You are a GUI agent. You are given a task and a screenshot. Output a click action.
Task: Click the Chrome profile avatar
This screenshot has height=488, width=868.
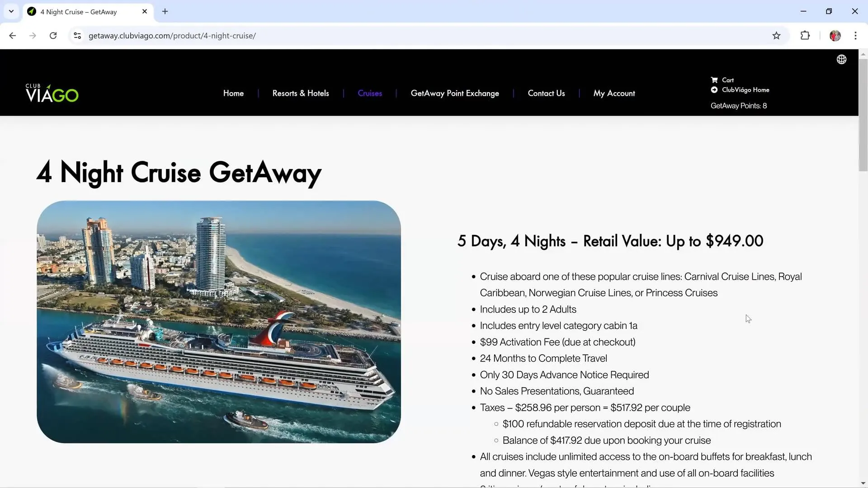point(835,36)
